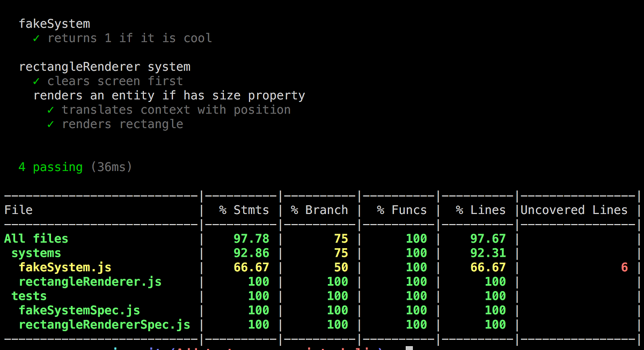Click the "% Stmts" column header
The image size is (644, 350).
click(x=244, y=210)
